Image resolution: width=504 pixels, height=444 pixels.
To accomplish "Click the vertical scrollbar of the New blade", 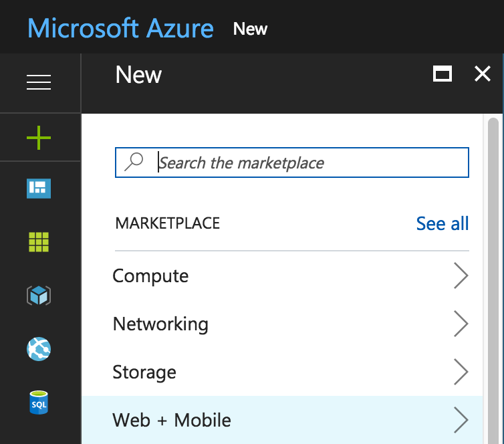I will pyautogui.click(x=493, y=280).
